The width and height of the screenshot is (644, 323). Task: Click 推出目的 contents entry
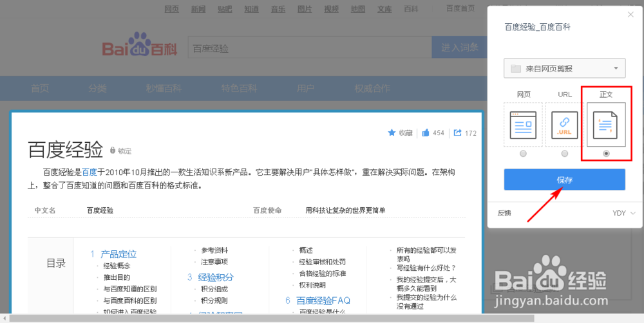pos(117,277)
